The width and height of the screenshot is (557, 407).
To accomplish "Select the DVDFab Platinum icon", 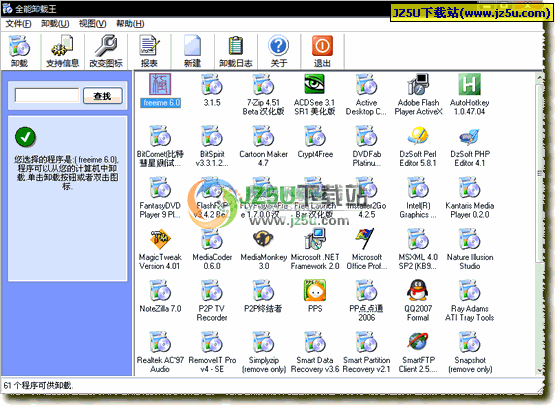I will (x=366, y=136).
